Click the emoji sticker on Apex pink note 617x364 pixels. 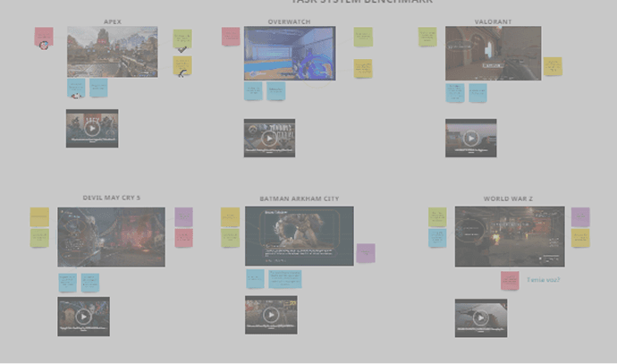[x=44, y=46]
